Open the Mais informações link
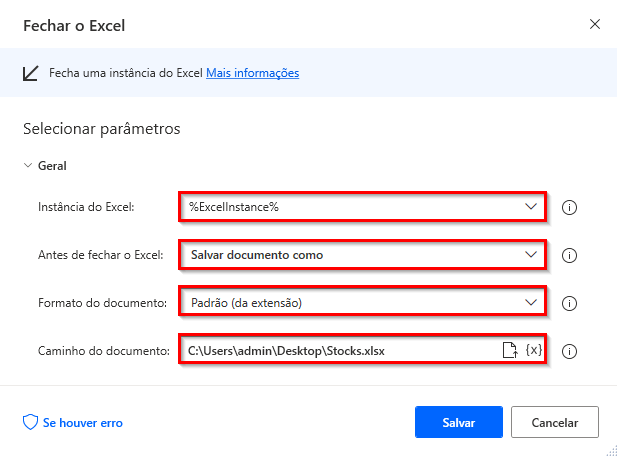The width and height of the screenshot is (617, 456). (x=253, y=73)
